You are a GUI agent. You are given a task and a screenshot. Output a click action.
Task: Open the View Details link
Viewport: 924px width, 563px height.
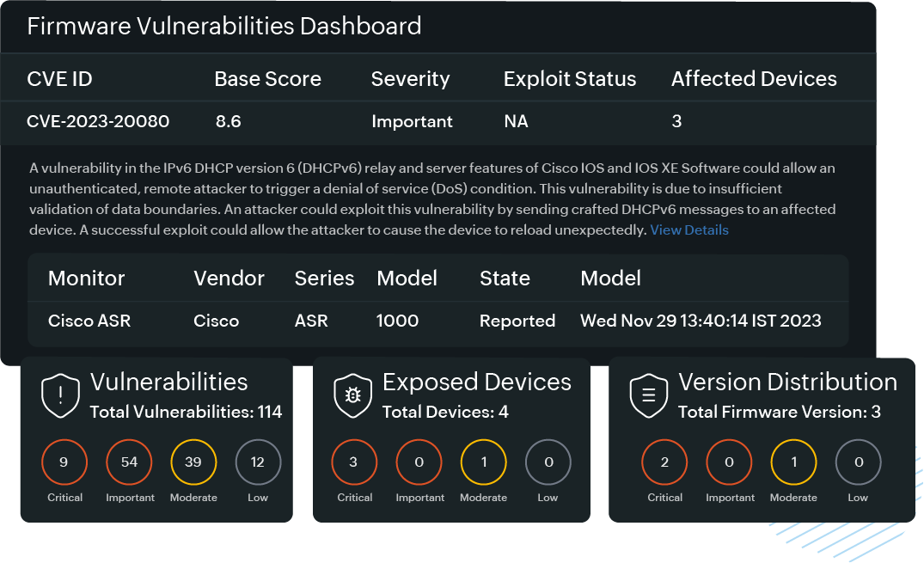[x=688, y=229]
